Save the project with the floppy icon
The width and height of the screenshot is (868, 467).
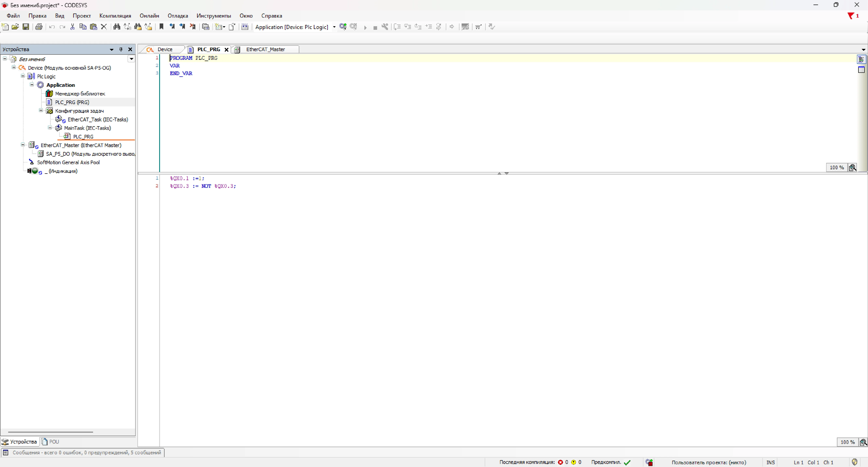pyautogui.click(x=26, y=27)
